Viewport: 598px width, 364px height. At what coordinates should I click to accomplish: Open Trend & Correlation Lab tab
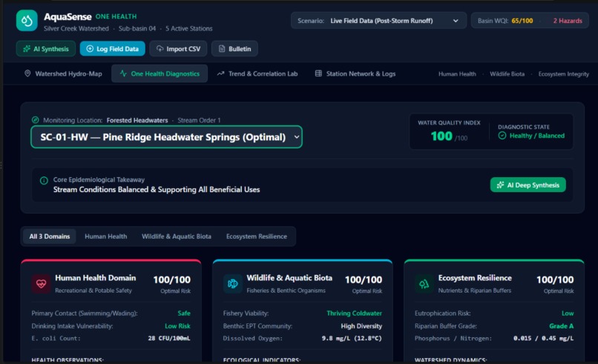(x=257, y=73)
